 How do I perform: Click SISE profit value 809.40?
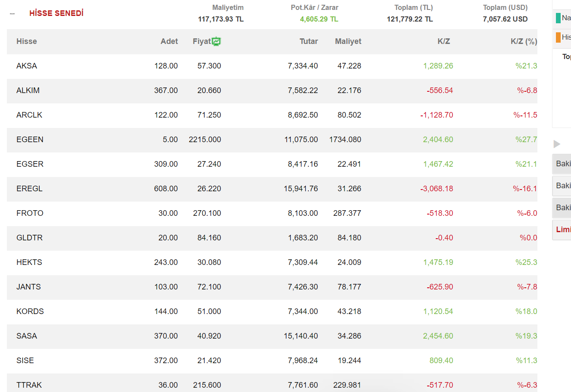(441, 361)
